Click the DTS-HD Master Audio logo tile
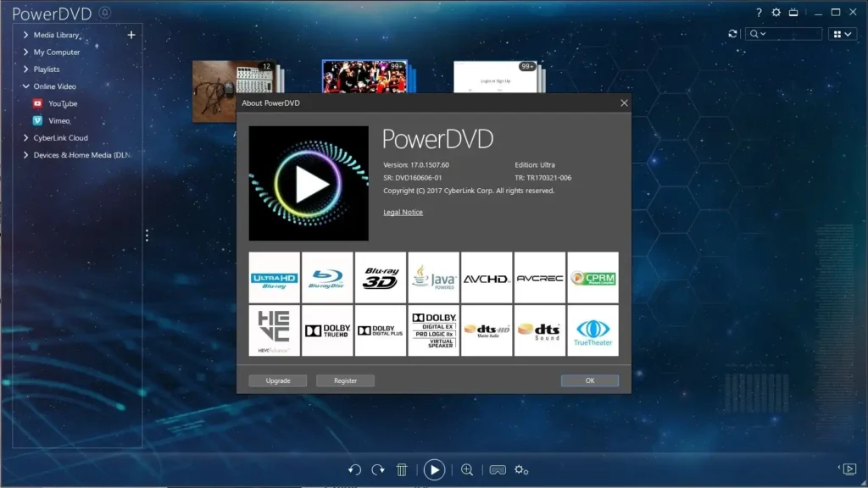 tap(487, 331)
